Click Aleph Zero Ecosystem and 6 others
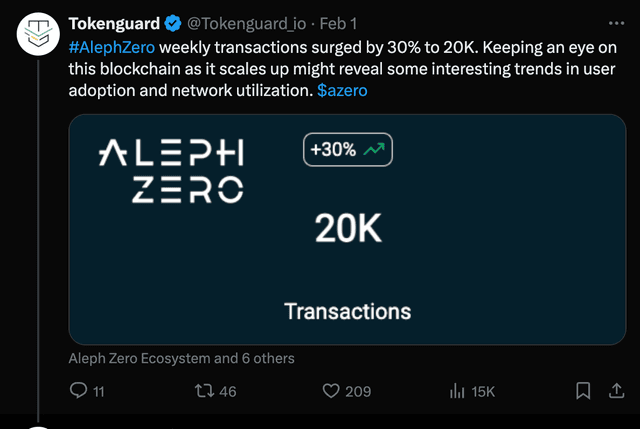The image size is (640, 429). pyautogui.click(x=181, y=358)
